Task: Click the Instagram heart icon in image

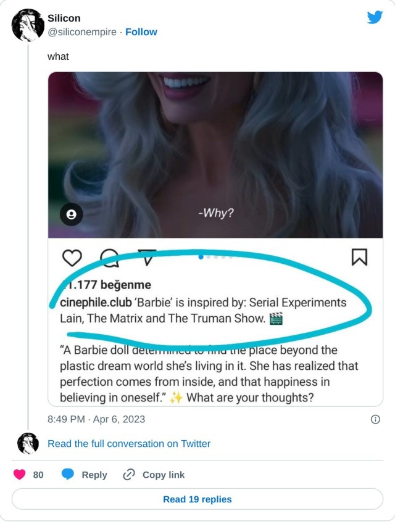Action: [x=72, y=258]
